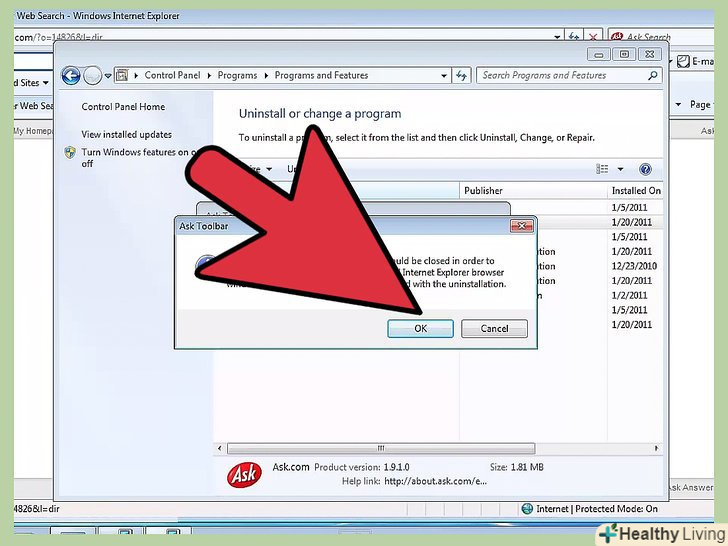Open Help with the blue question mark icon
This screenshot has width=728, height=546.
[645, 169]
